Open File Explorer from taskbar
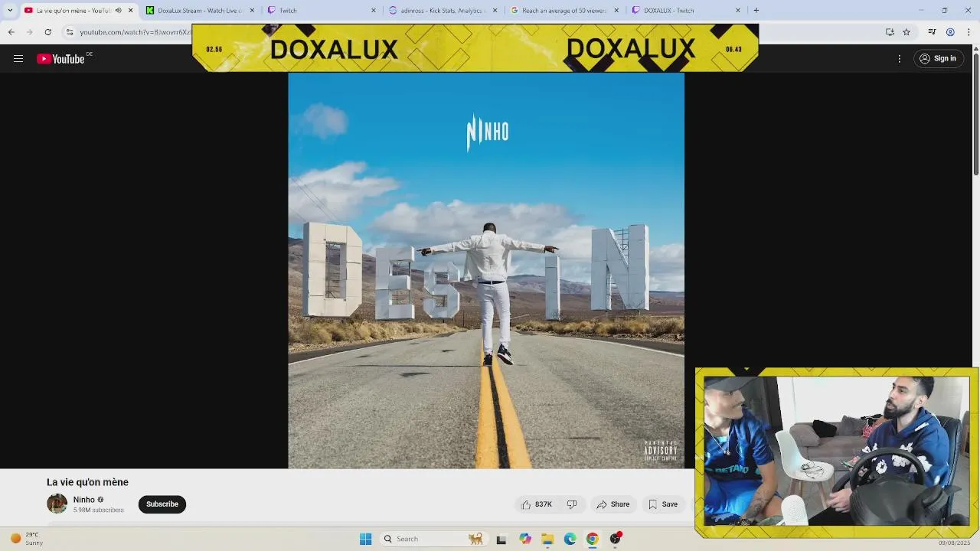 [547, 539]
